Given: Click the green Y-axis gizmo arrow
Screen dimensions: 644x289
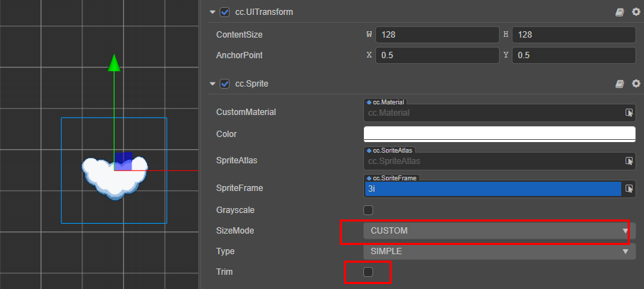Looking at the screenshot, I should [113, 62].
